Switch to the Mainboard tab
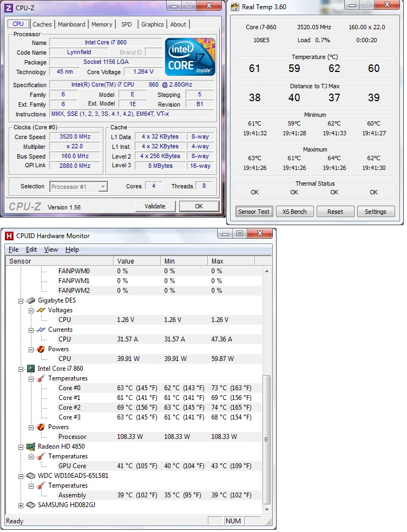This screenshot has width=407, height=532. pyautogui.click(x=71, y=24)
